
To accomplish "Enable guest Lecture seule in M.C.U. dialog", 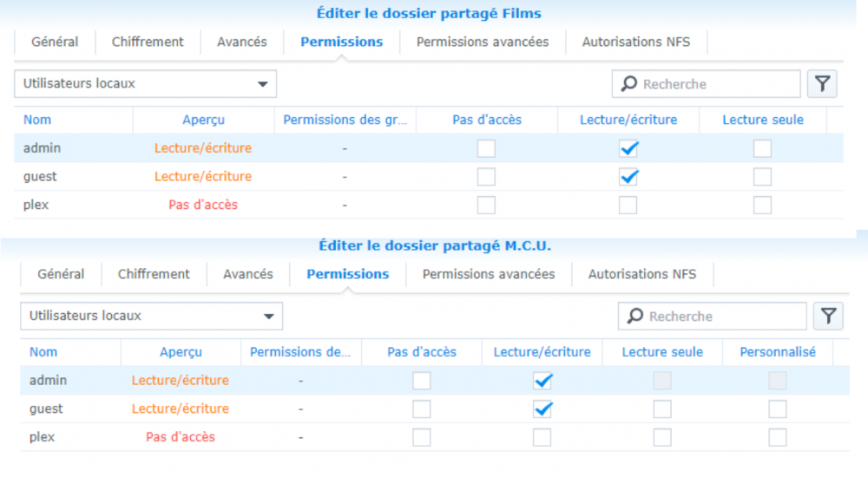I will tap(662, 408).
